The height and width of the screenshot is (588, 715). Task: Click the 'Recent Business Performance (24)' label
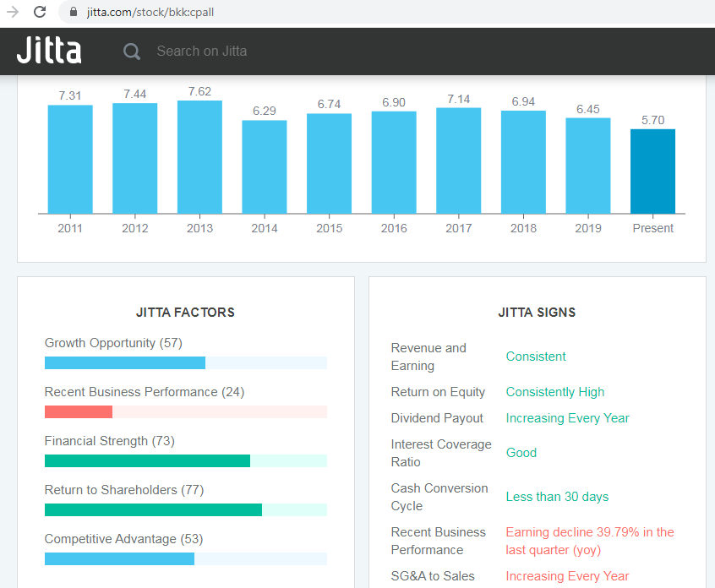tap(145, 392)
